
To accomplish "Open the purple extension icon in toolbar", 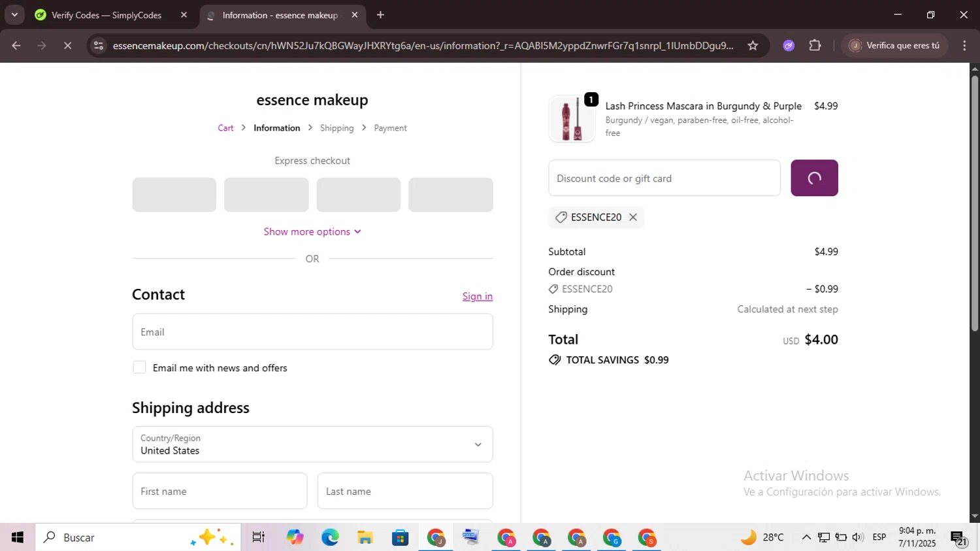I will pyautogui.click(x=789, y=45).
